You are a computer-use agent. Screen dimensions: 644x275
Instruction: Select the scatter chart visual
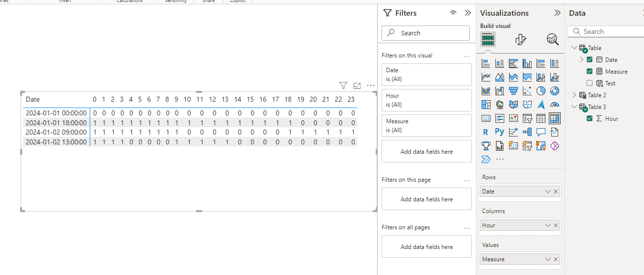click(x=527, y=91)
